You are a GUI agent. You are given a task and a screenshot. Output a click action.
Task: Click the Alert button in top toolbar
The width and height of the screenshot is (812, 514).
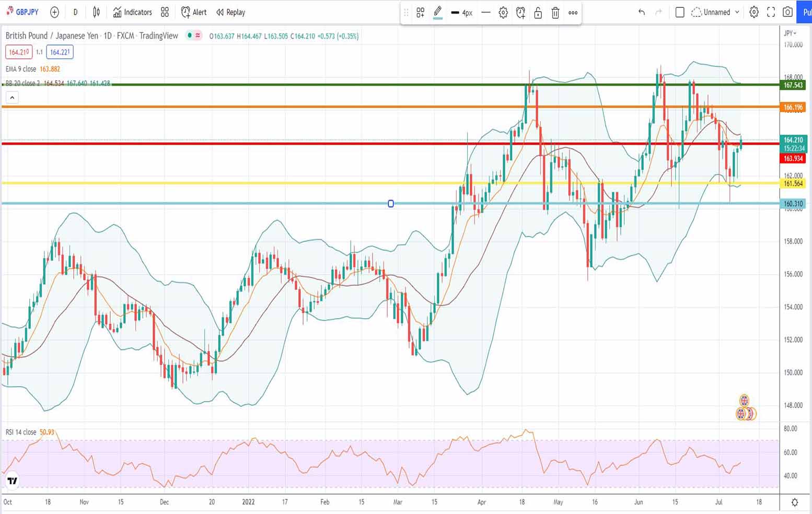tap(194, 12)
